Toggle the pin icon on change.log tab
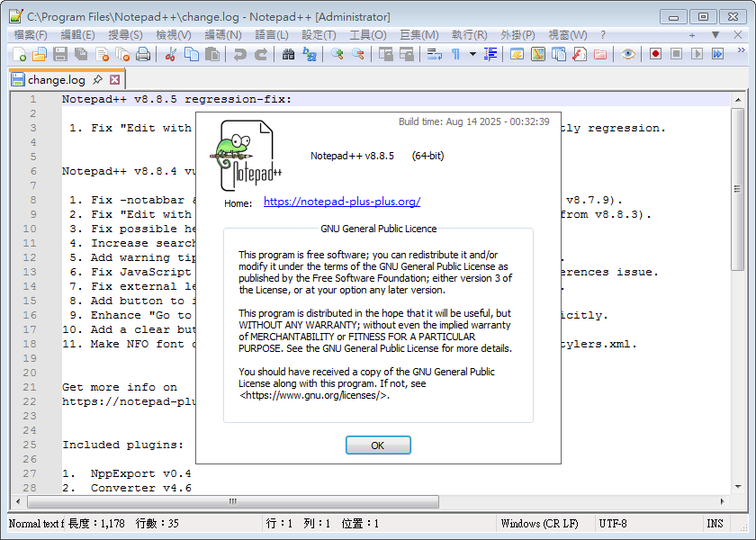This screenshot has width=756, height=540. (97, 79)
